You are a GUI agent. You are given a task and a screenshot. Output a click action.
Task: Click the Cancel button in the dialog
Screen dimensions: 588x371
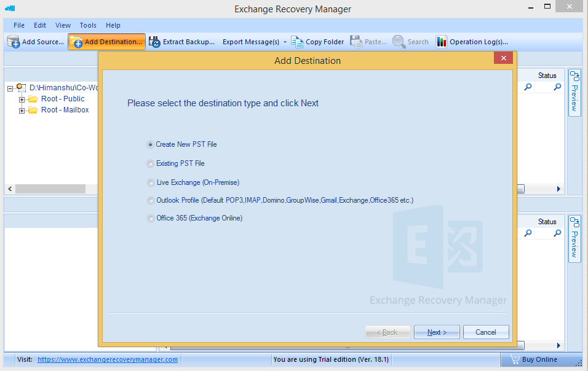pos(486,332)
